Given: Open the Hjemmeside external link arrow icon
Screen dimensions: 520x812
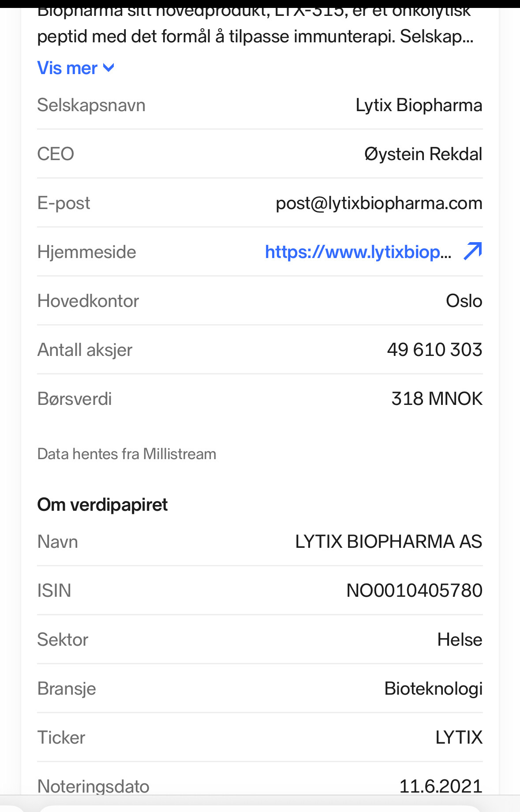Looking at the screenshot, I should (473, 251).
